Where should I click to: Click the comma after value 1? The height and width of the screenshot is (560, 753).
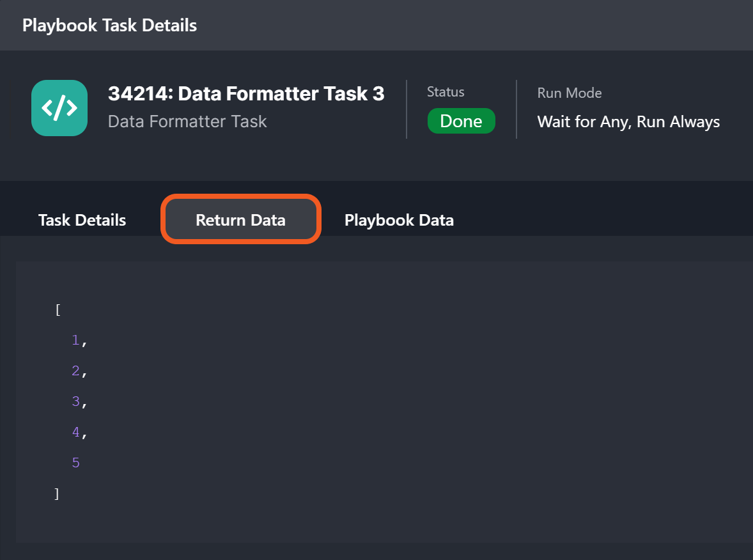[x=84, y=341]
